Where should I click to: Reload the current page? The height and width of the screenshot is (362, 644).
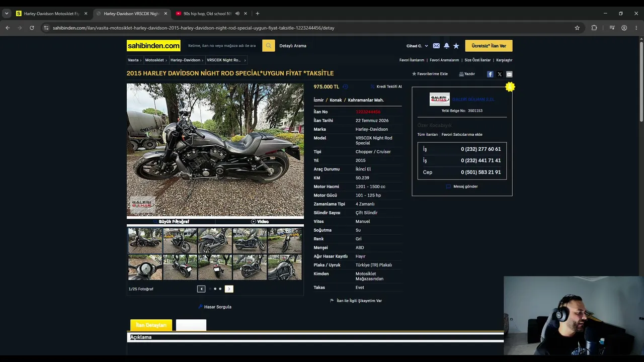pyautogui.click(x=32, y=28)
